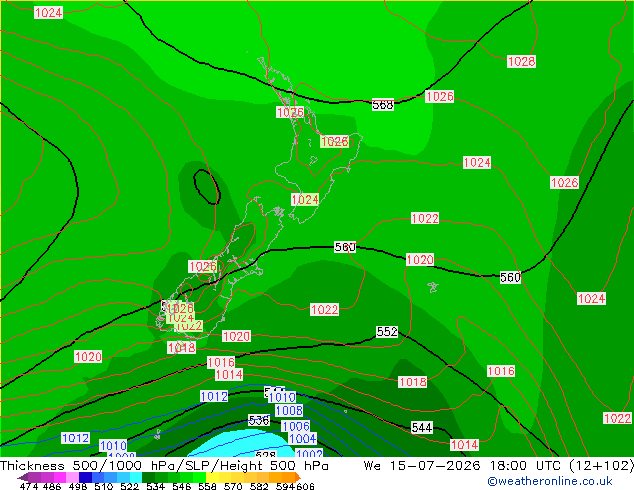Click the 1026 label beside the 568 contour

[440, 97]
